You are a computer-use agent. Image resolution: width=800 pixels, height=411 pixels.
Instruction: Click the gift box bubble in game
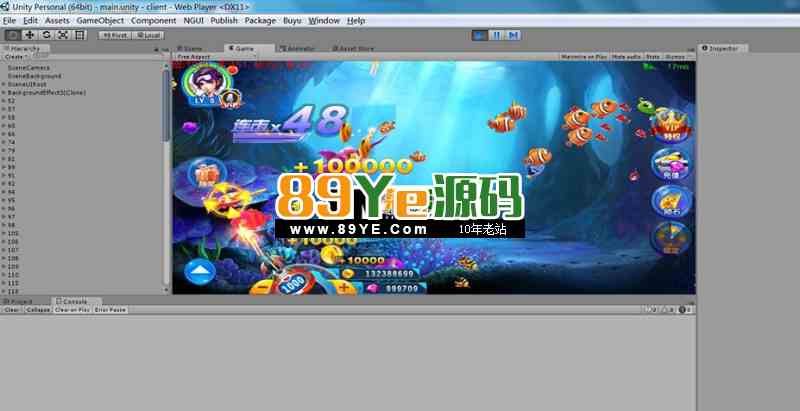tap(207, 174)
